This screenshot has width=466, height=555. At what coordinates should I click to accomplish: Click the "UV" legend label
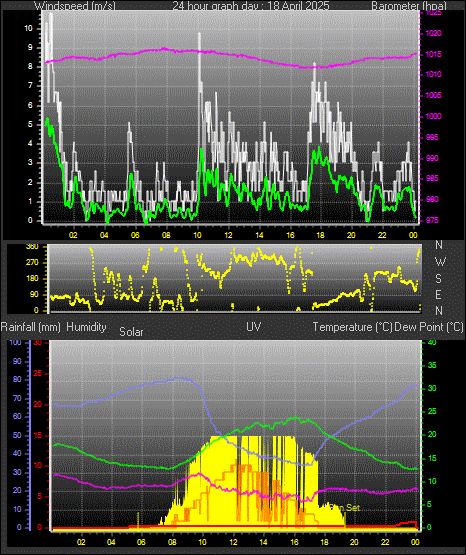click(254, 327)
